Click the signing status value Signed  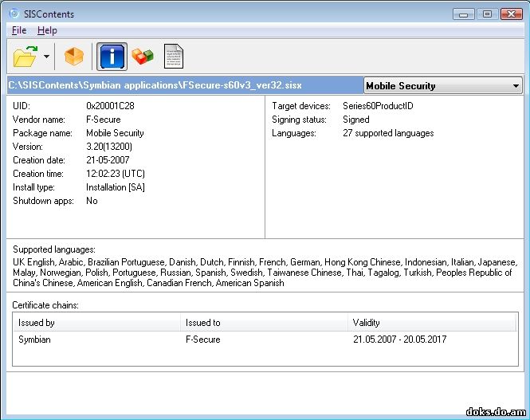coord(356,120)
